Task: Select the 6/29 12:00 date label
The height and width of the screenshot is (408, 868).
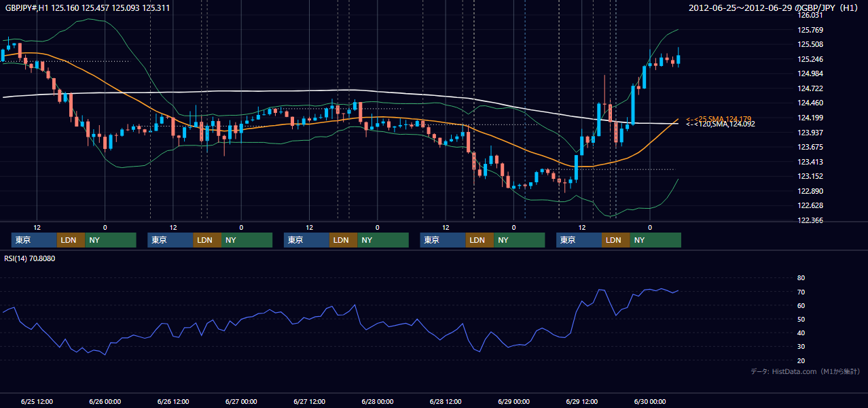Action: pos(582,401)
